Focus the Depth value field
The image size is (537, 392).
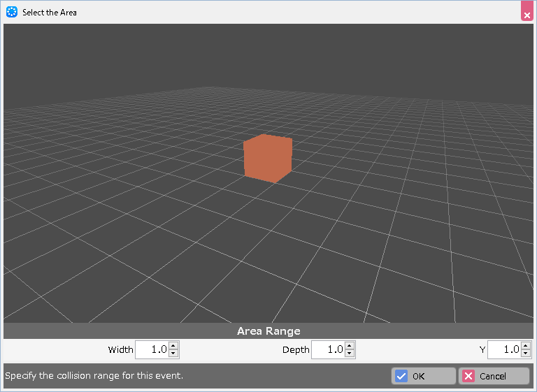point(328,349)
